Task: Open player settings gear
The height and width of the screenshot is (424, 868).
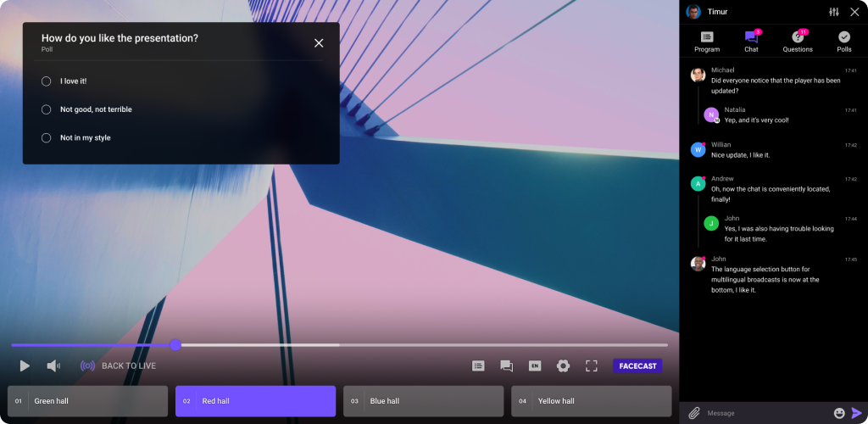Action: [x=563, y=365]
